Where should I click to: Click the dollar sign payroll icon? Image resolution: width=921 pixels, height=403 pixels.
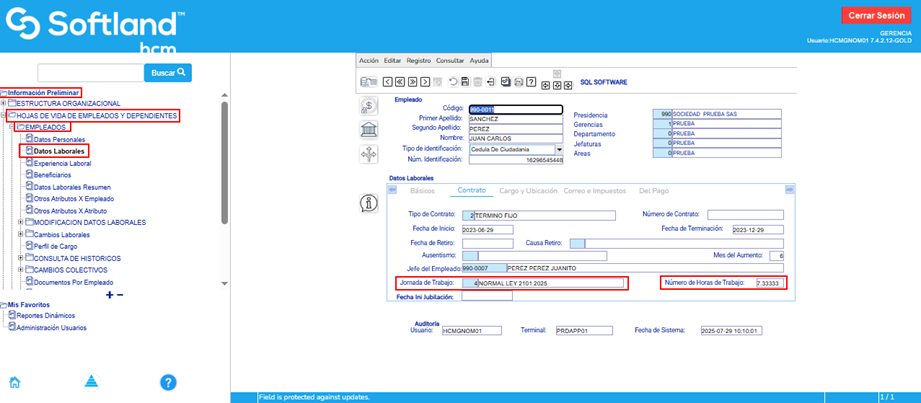tap(368, 106)
